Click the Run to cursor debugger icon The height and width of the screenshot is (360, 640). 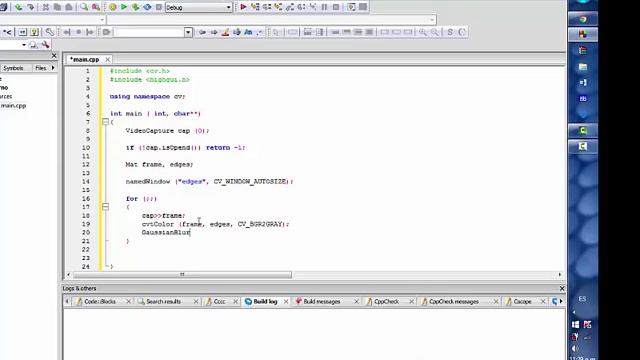(x=255, y=7)
